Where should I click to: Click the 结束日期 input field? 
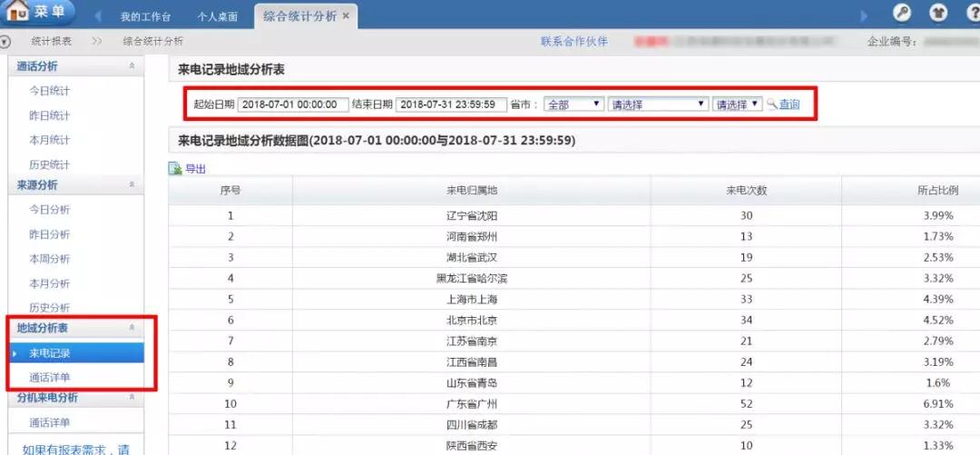451,104
